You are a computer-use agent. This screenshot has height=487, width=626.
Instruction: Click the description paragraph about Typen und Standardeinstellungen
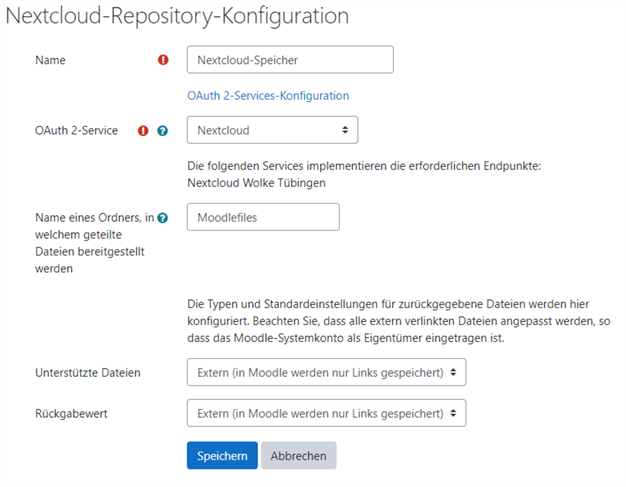coord(400,320)
